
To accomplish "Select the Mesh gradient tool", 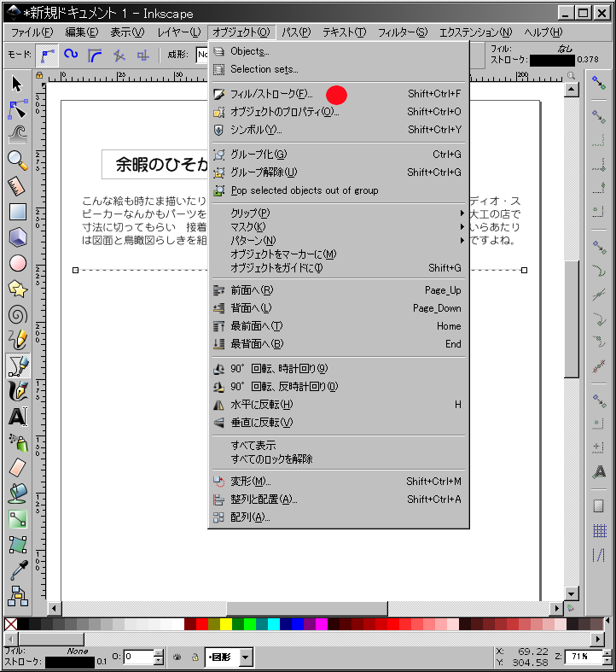I will point(17,544).
